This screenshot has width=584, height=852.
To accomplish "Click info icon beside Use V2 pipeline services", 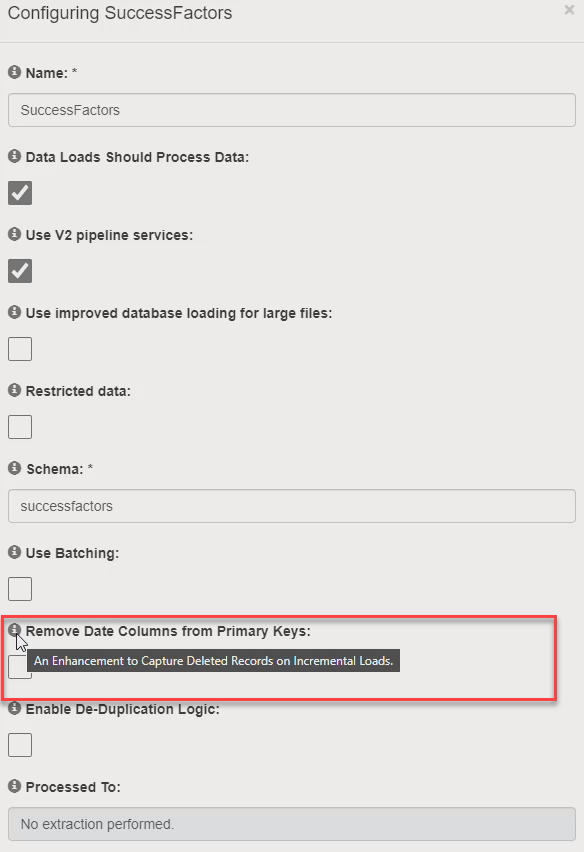I will 15,234.
